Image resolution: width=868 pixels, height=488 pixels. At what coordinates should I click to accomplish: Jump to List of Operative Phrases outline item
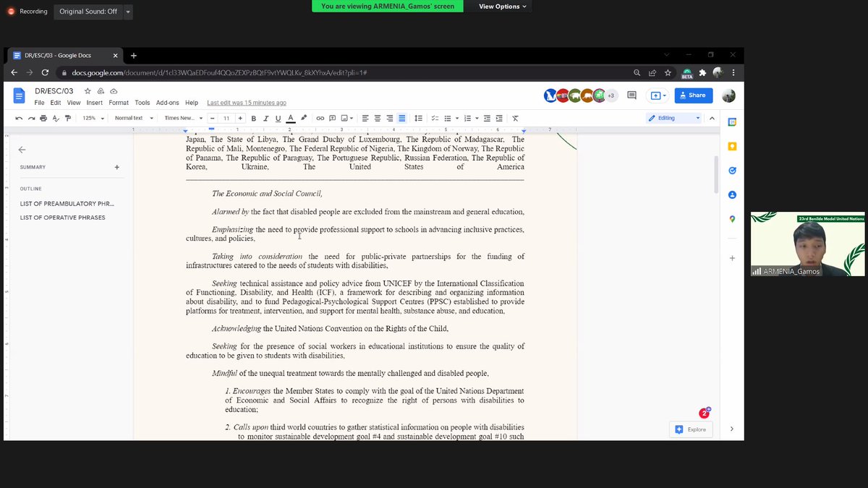pos(63,218)
